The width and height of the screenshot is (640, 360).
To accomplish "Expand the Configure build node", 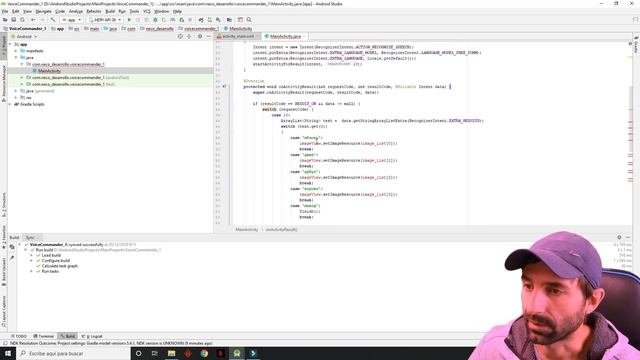I will [x=31, y=260].
